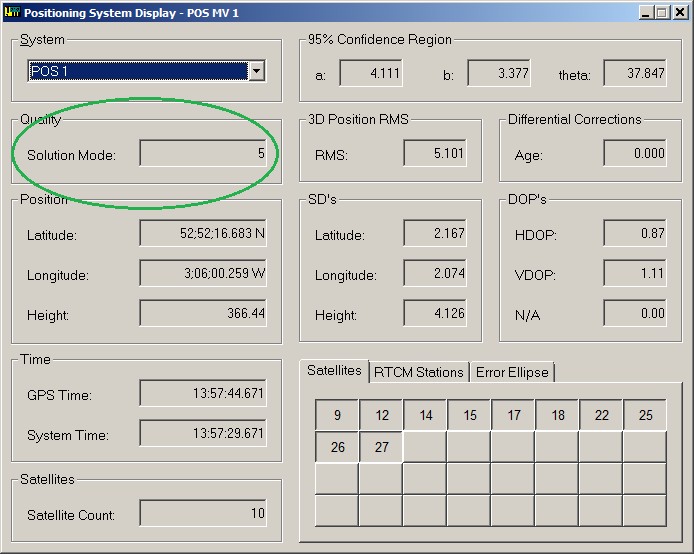Click the HDOP value 0.87

[635, 233]
